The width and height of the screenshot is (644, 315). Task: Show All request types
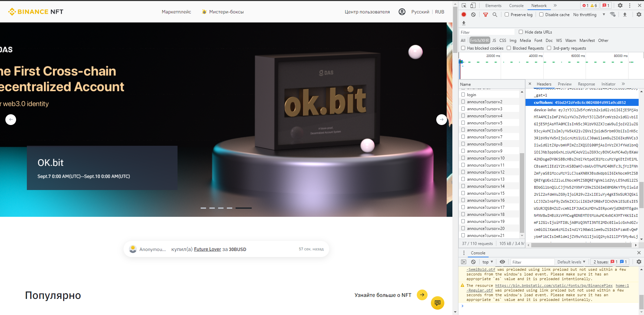(463, 40)
